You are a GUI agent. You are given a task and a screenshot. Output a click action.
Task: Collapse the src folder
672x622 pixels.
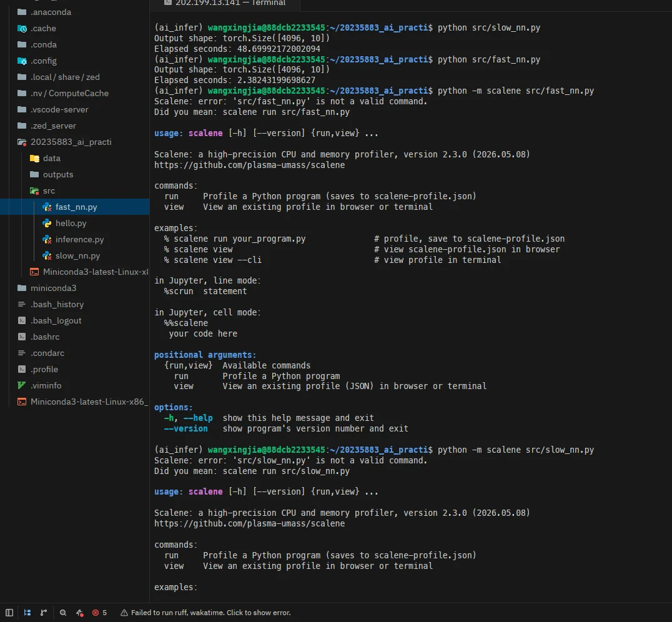click(x=74, y=190)
